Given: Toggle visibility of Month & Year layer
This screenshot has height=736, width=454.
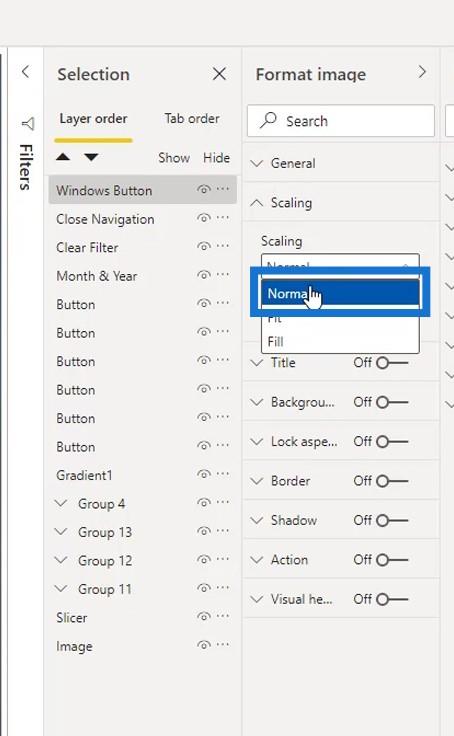Looking at the screenshot, I should [203, 275].
